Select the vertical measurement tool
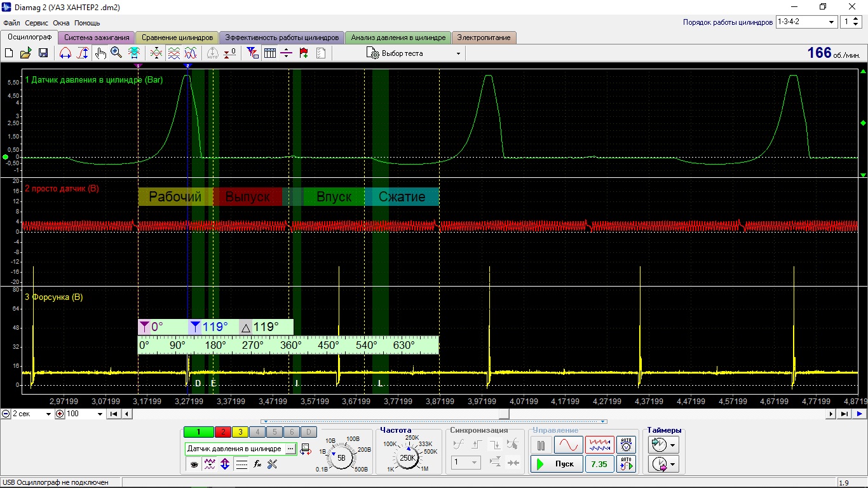 [83, 53]
